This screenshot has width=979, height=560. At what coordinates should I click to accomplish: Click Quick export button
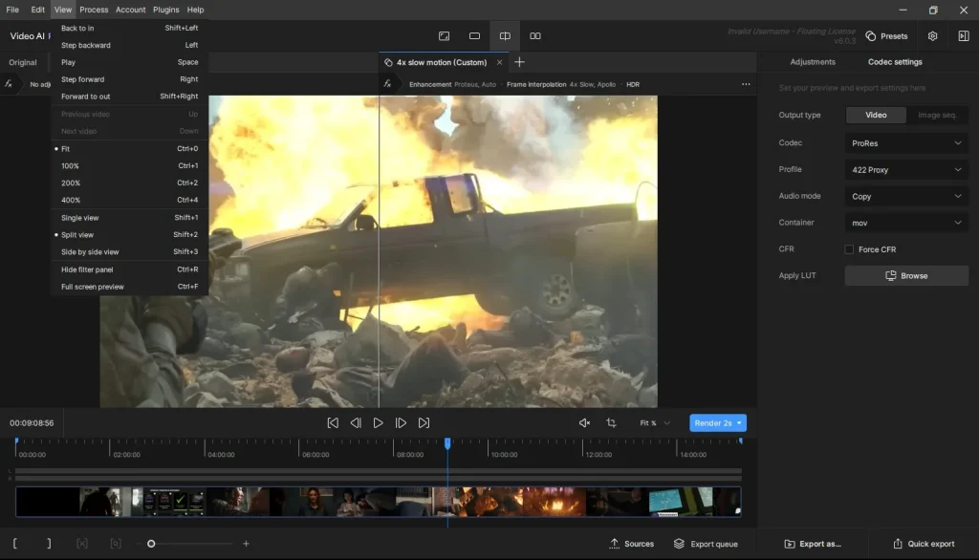[924, 544]
